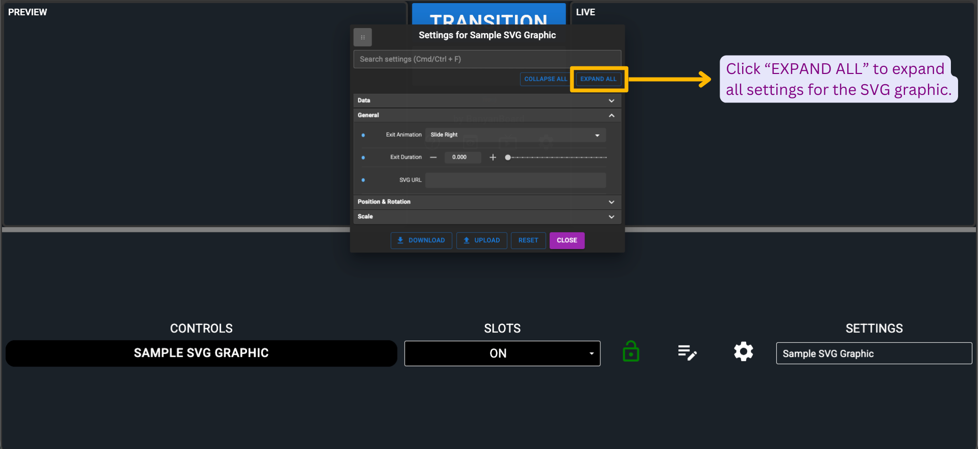980x449 pixels.
Task: Open the edit list pencil icon
Action: [x=687, y=352]
